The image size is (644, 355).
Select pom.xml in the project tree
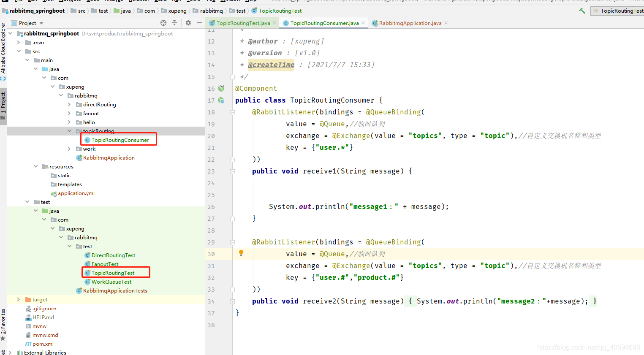[43, 344]
